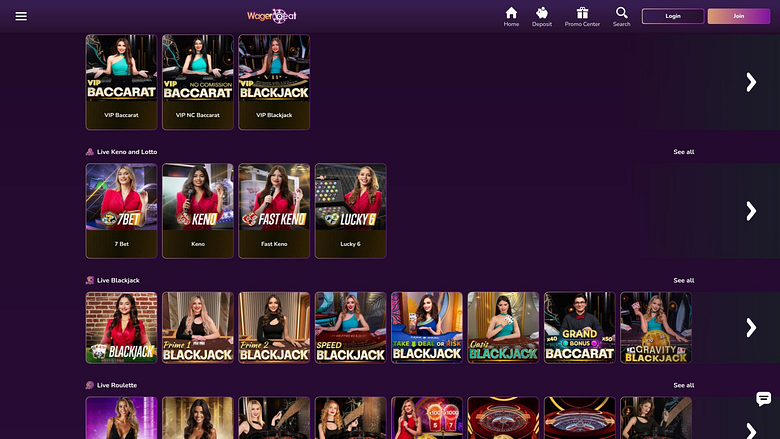
Task: Open the Promo Center
Action: (x=582, y=16)
